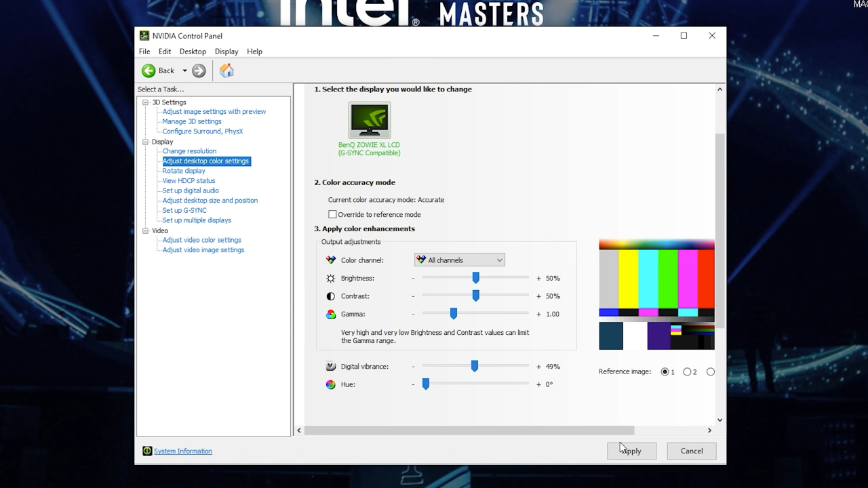Screen dimensions: 868x488
Task: Click the System Information NVIDIA icon
Action: click(x=147, y=451)
